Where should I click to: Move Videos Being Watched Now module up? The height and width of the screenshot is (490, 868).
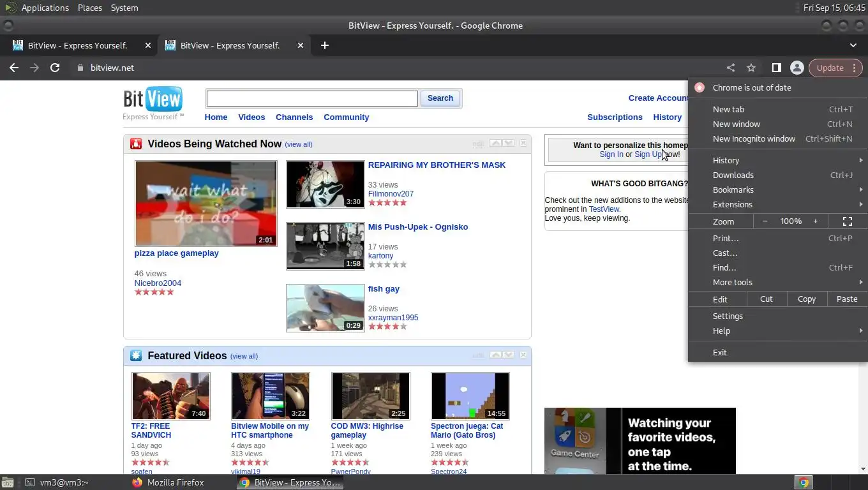pyautogui.click(x=495, y=143)
